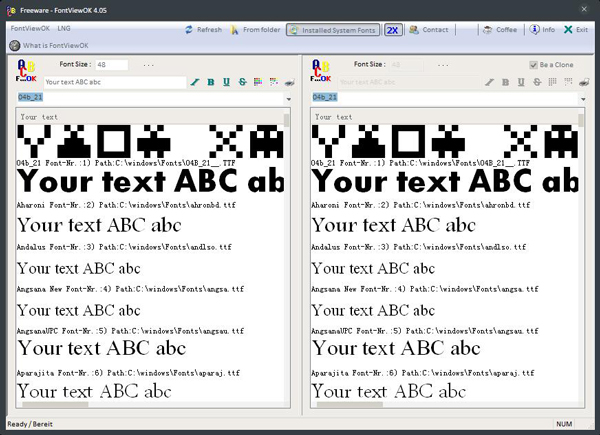Expand the right pane font name dropdown
This screenshot has width=600, height=435.
pos(583,99)
